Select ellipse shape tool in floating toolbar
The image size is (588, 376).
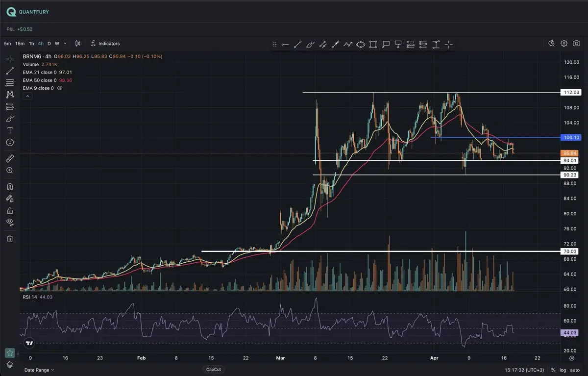pyautogui.click(x=361, y=44)
